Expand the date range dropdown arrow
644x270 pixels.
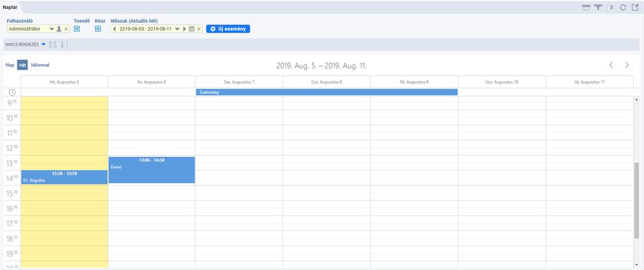[177, 29]
